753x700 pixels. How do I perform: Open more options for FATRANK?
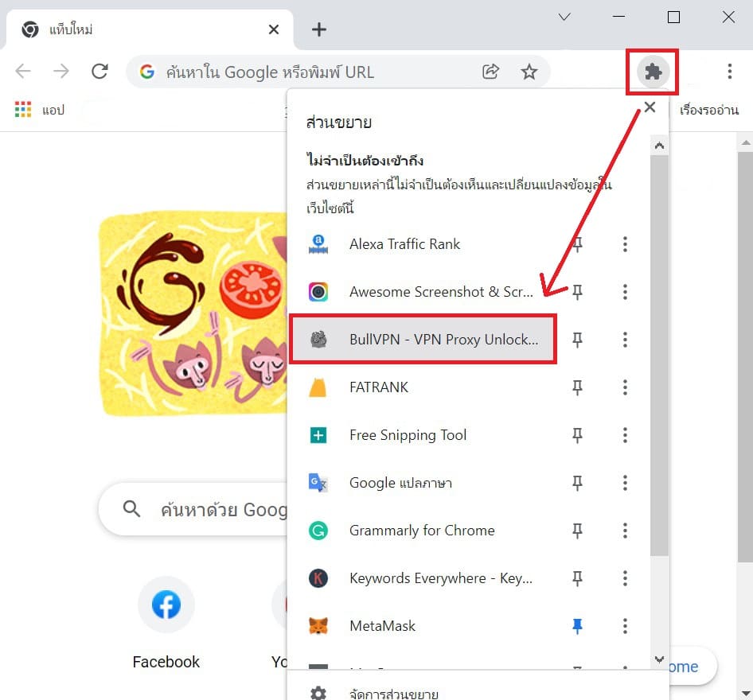click(625, 387)
